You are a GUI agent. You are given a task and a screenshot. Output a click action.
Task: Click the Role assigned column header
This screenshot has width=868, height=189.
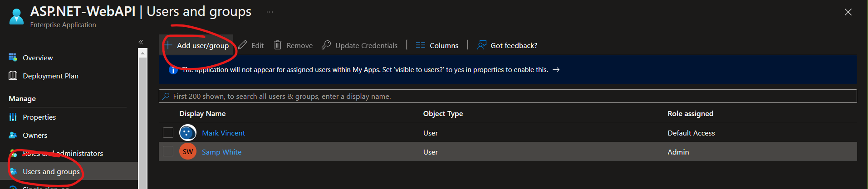point(690,113)
